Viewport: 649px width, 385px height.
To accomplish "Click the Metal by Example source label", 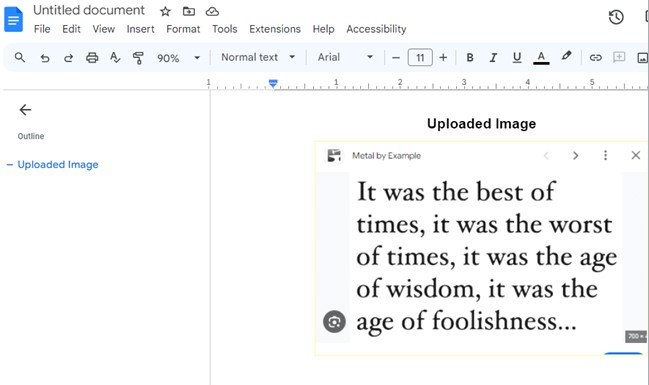I will [x=386, y=156].
